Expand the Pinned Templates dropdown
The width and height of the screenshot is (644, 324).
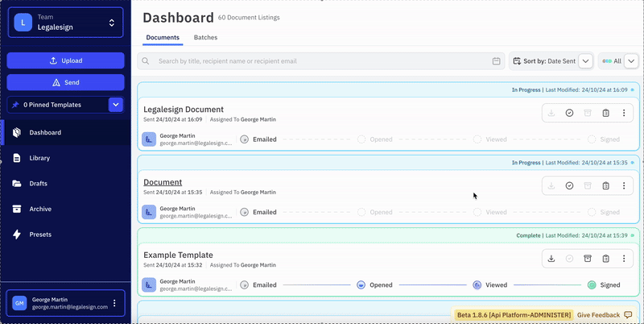pyautogui.click(x=116, y=105)
